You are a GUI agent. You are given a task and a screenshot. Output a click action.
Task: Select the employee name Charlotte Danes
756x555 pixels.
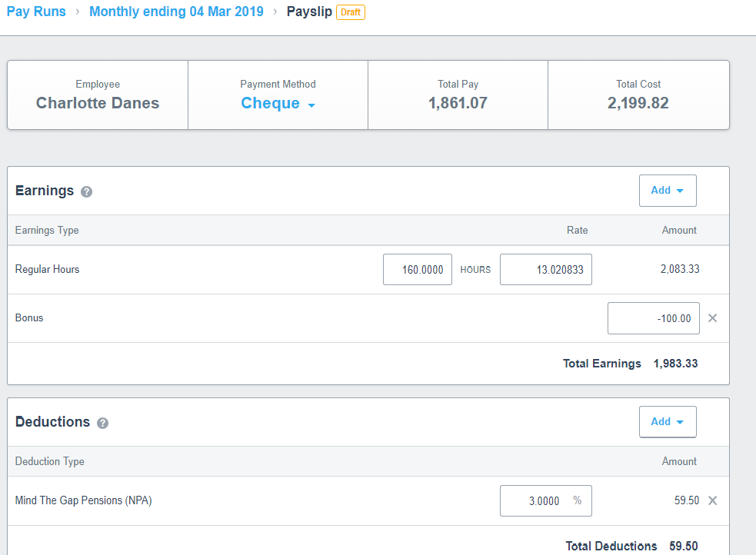pyautogui.click(x=98, y=103)
